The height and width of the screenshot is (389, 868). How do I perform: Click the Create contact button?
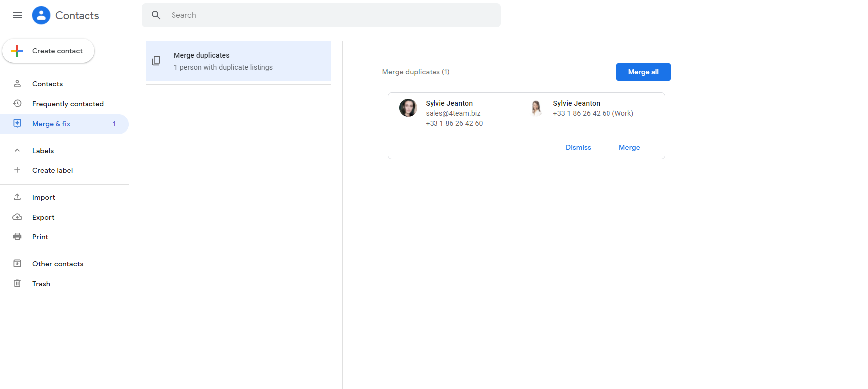click(48, 51)
